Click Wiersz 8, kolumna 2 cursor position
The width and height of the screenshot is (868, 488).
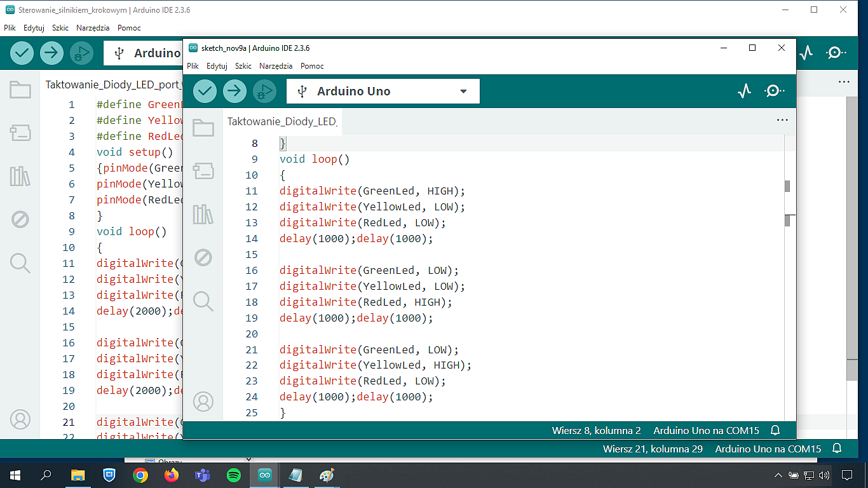point(596,430)
